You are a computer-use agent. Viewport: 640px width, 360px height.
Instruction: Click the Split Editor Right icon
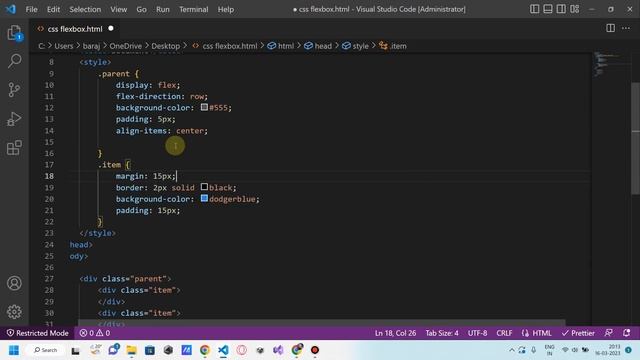point(610,28)
